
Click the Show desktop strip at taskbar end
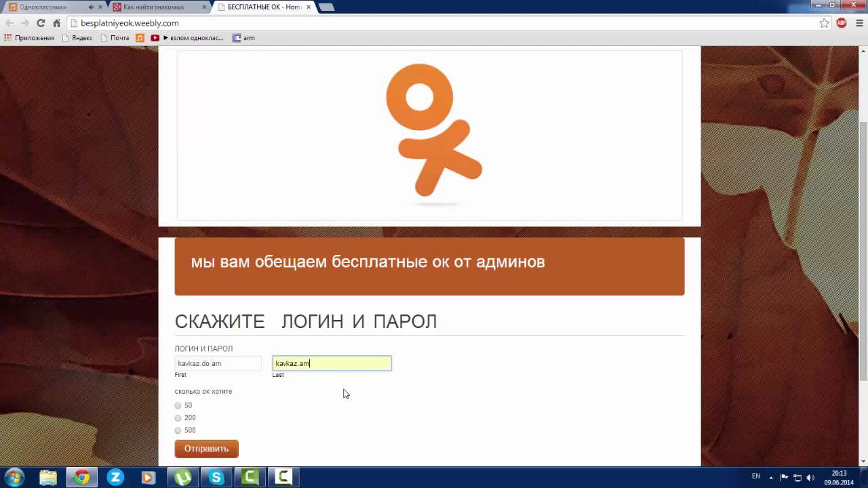coord(864,477)
